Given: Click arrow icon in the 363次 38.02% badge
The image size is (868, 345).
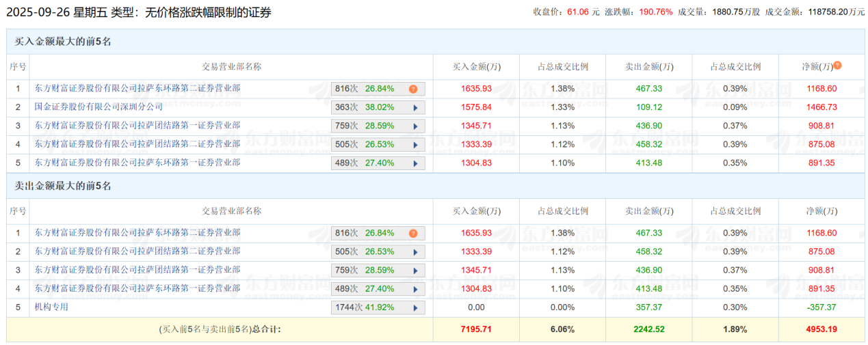Looking at the screenshot, I should tap(415, 107).
